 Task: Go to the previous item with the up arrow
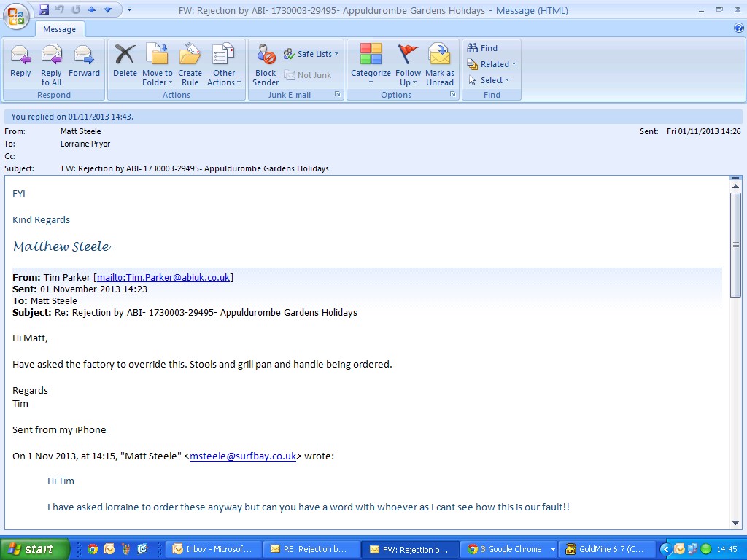pos(91,9)
